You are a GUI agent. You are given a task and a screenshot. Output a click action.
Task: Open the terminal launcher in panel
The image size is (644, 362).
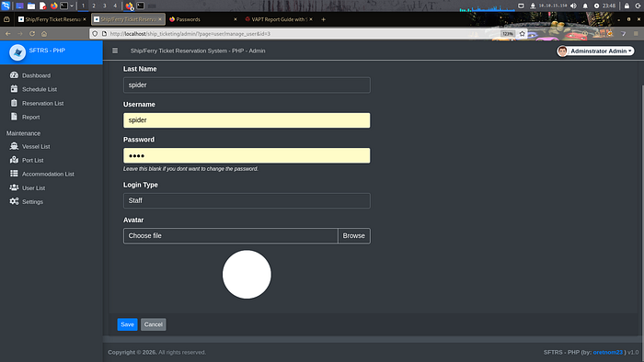[64, 6]
